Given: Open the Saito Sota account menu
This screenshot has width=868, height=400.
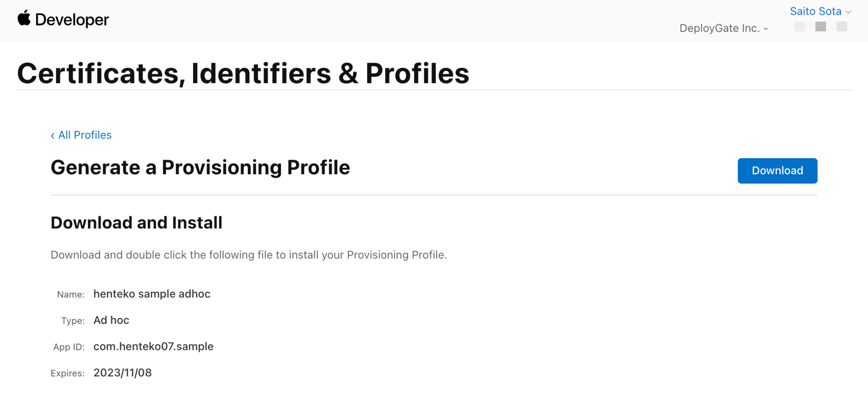Looking at the screenshot, I should point(815,11).
